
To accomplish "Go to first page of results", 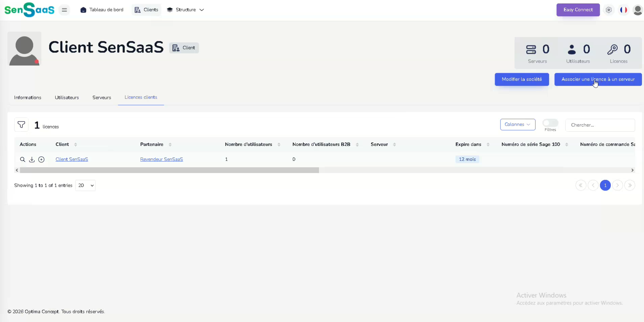I will coord(581,185).
